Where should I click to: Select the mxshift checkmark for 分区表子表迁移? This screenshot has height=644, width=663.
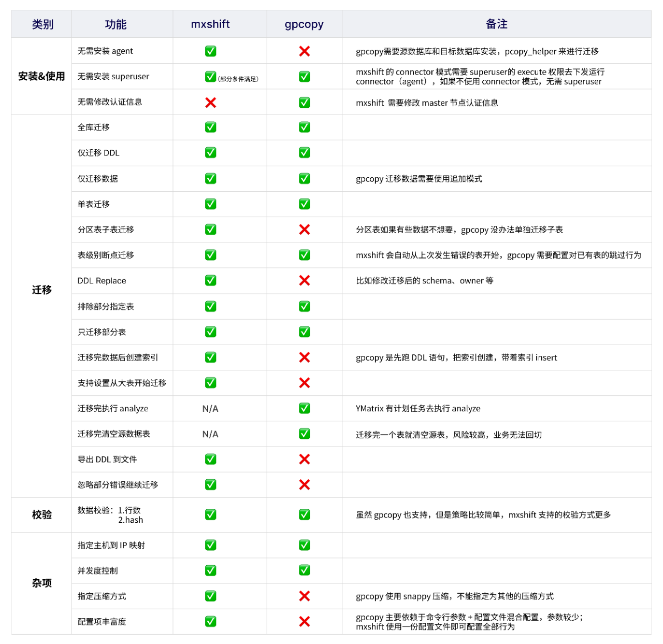coord(210,230)
